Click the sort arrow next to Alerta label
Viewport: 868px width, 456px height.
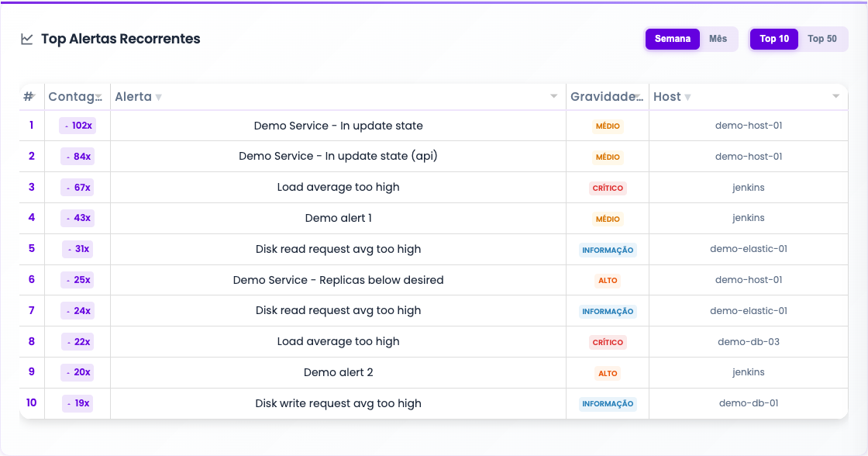[158, 98]
